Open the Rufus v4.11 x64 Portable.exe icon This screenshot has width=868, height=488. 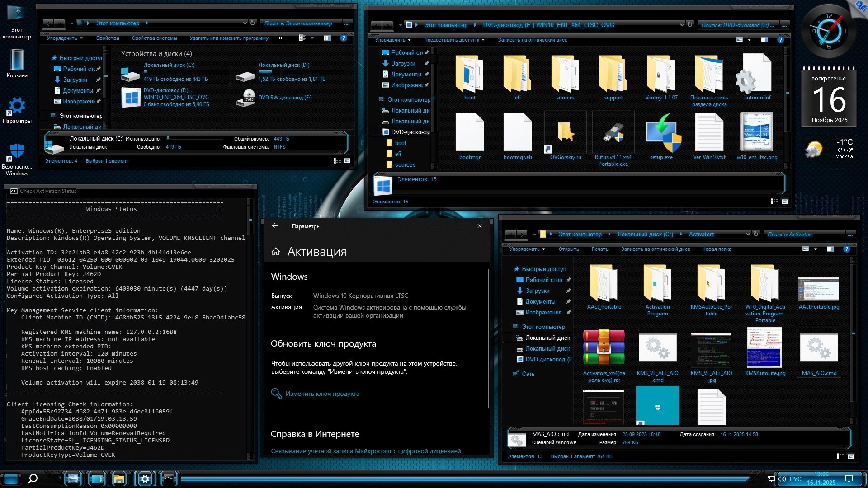click(613, 133)
